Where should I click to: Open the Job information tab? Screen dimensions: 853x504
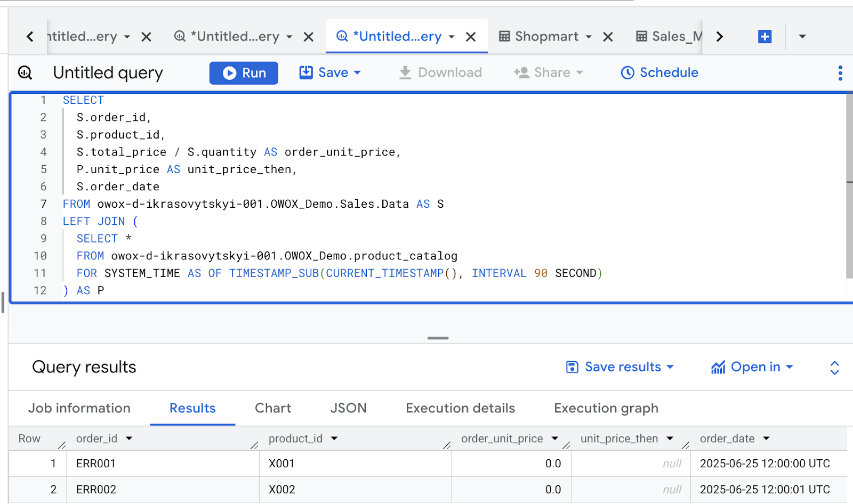click(79, 408)
